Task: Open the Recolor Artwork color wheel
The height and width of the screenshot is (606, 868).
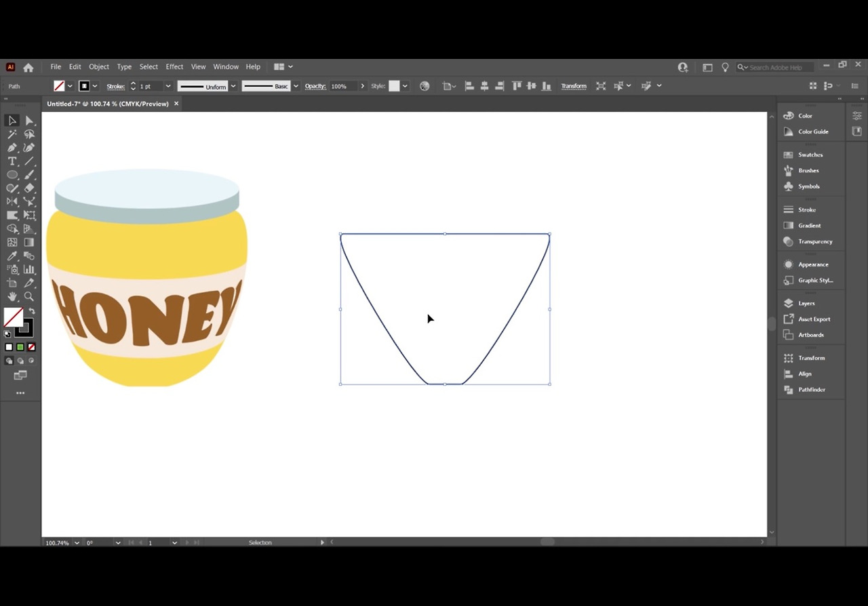Action: [x=425, y=86]
